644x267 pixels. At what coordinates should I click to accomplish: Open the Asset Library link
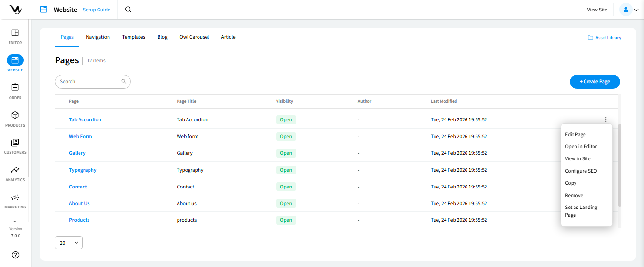(x=604, y=38)
